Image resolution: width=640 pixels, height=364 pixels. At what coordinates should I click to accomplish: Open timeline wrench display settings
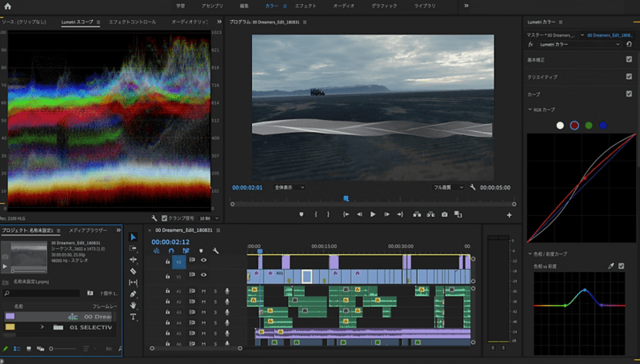[215, 250]
